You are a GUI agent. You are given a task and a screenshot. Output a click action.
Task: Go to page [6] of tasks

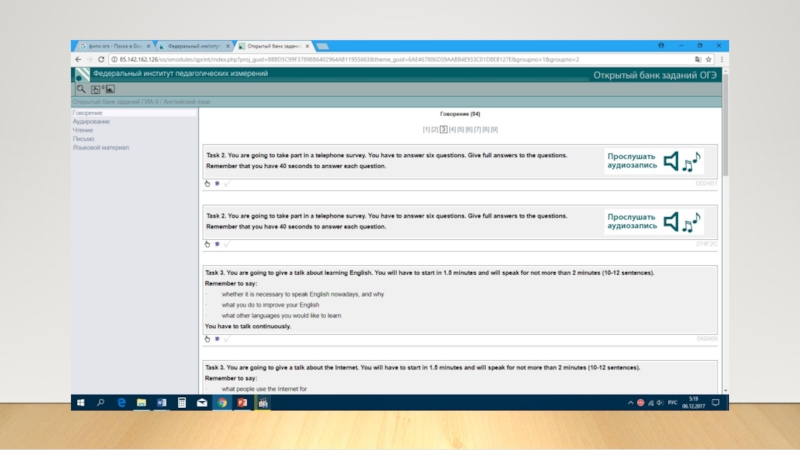469,130
